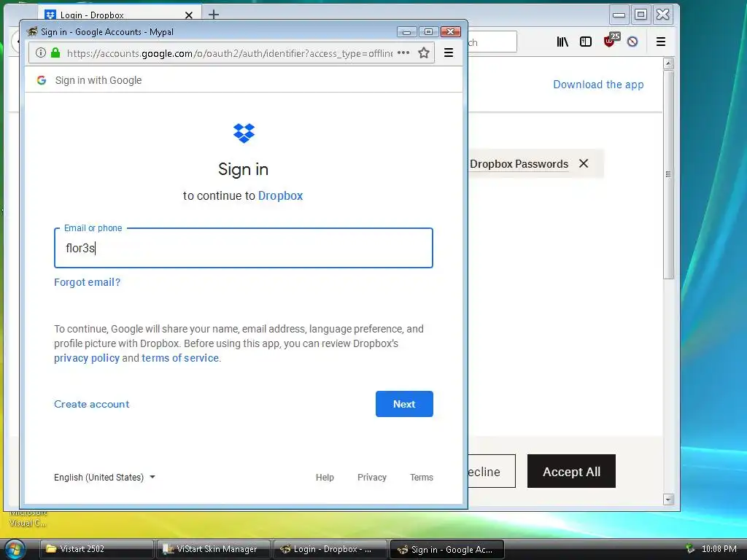Open the main Dropbox browser hamburger menu
The height and width of the screenshot is (560, 747).
click(661, 42)
